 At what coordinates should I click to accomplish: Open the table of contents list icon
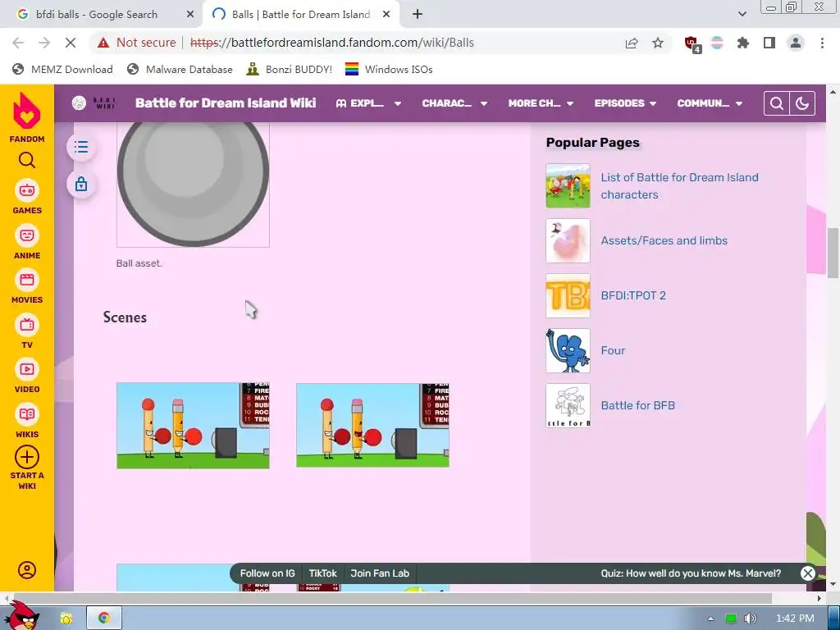81,147
